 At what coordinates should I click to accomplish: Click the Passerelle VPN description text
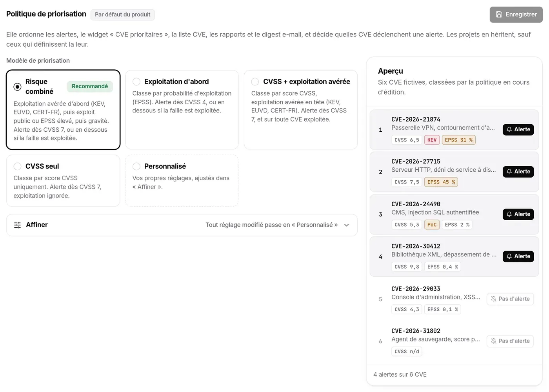tap(443, 128)
